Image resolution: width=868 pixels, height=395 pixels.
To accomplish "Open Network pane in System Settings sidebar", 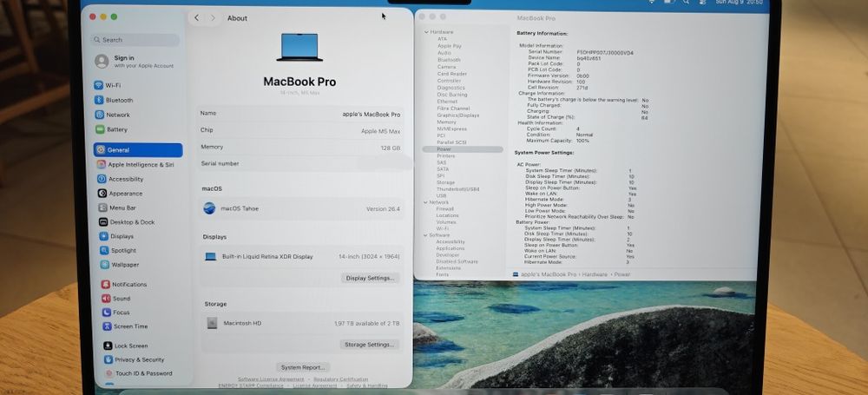I will pos(112,115).
